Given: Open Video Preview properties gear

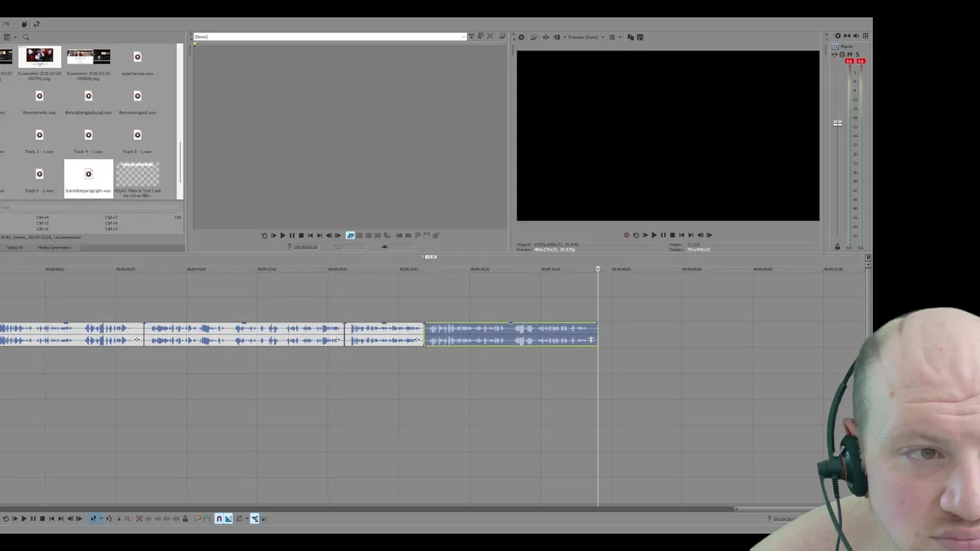Looking at the screenshot, I should coord(521,37).
